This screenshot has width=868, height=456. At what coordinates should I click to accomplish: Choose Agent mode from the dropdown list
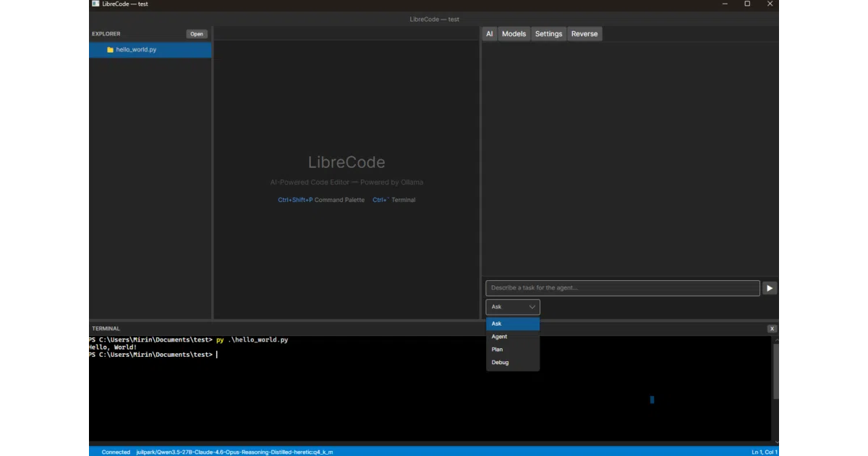pyautogui.click(x=513, y=337)
